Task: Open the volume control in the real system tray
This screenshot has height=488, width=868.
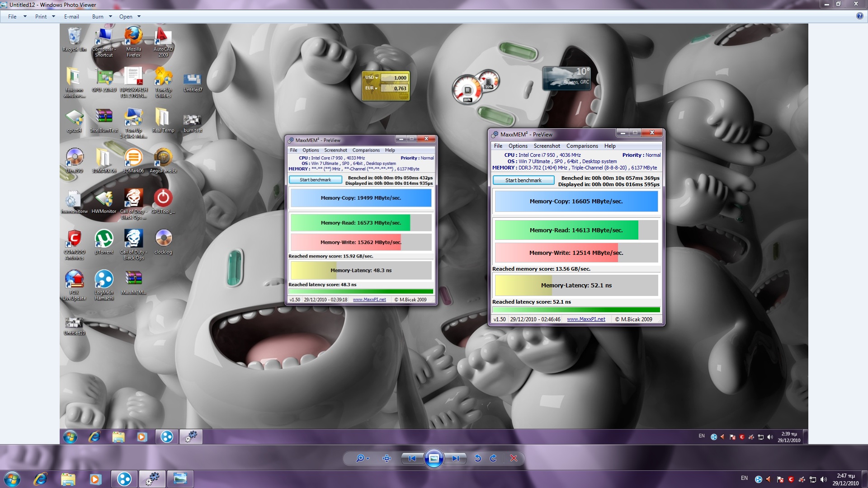Action: [x=823, y=479]
